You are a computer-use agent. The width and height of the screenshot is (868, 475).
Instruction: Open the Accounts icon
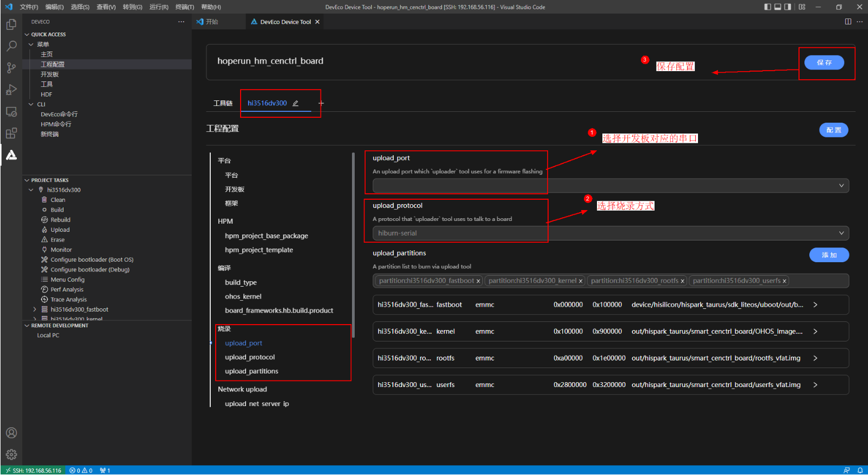click(x=11, y=433)
